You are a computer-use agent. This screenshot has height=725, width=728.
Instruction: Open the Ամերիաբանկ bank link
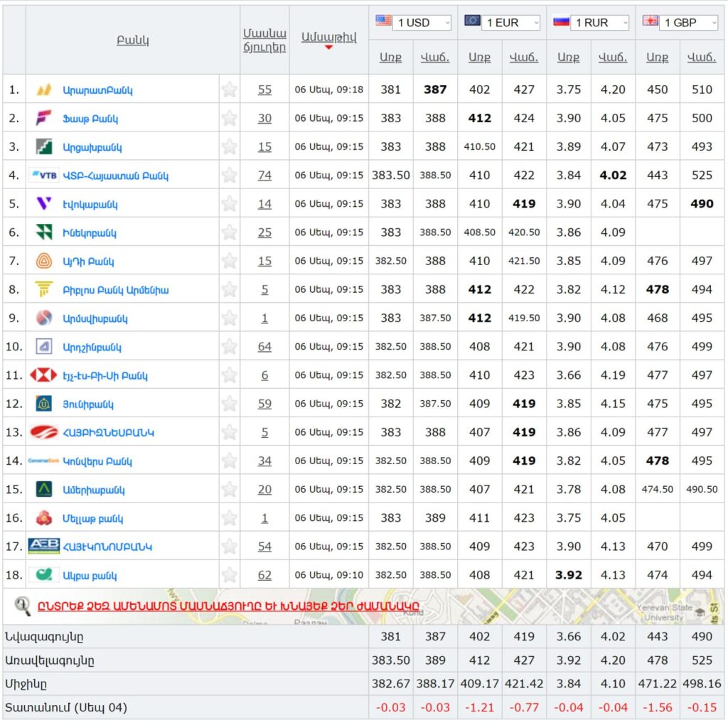click(94, 490)
